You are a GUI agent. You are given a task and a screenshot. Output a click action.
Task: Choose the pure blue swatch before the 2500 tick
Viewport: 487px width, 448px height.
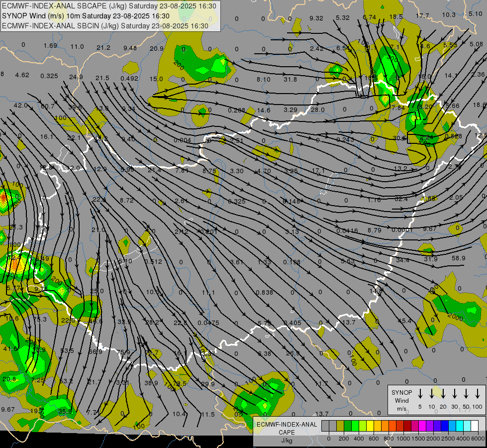point(444,426)
